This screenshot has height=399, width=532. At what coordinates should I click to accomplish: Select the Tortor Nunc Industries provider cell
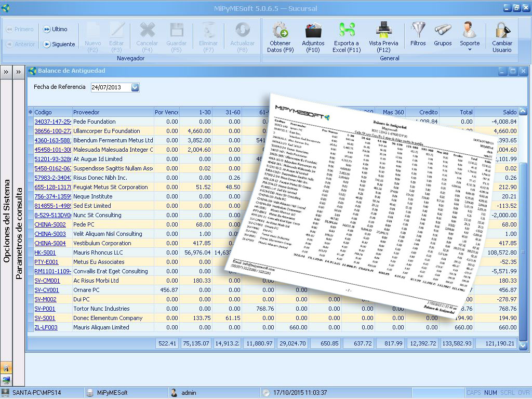coord(113,309)
